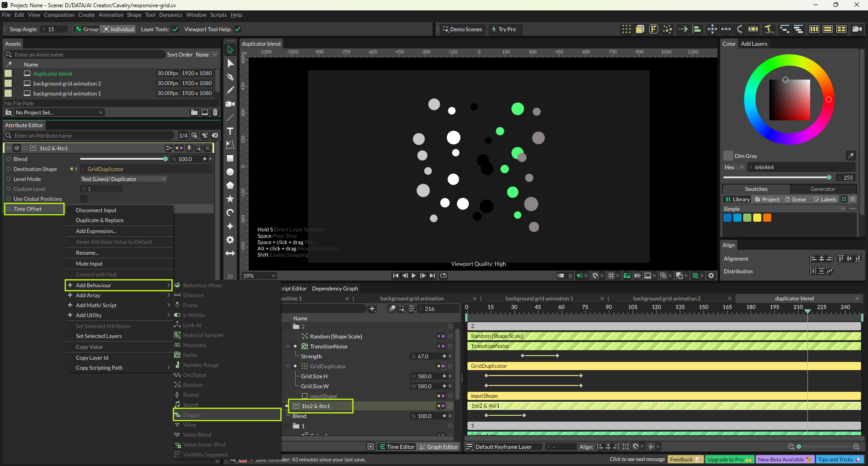Image resolution: width=868 pixels, height=466 pixels.
Task: Choose Stagger from the behaviour submenu
Action: tap(192, 415)
